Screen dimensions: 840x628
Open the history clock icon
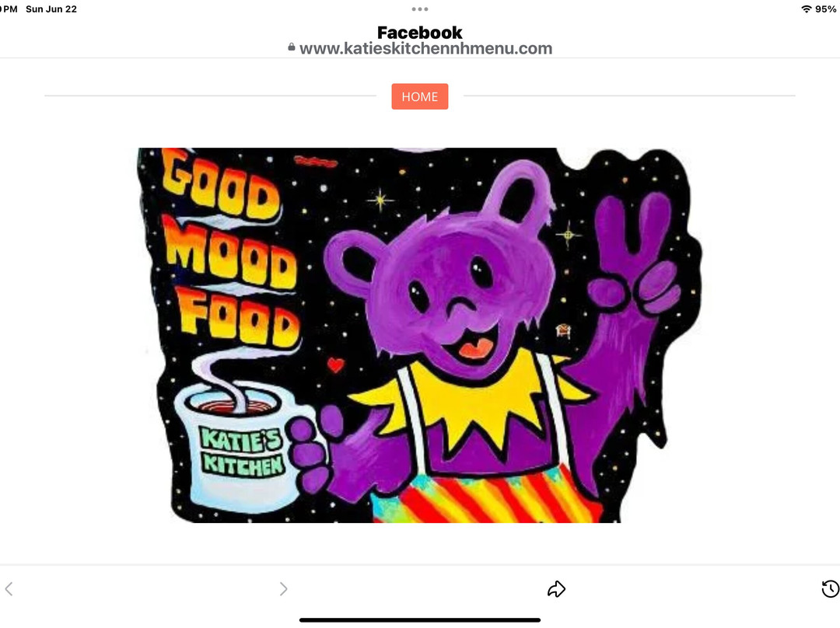coord(831,589)
